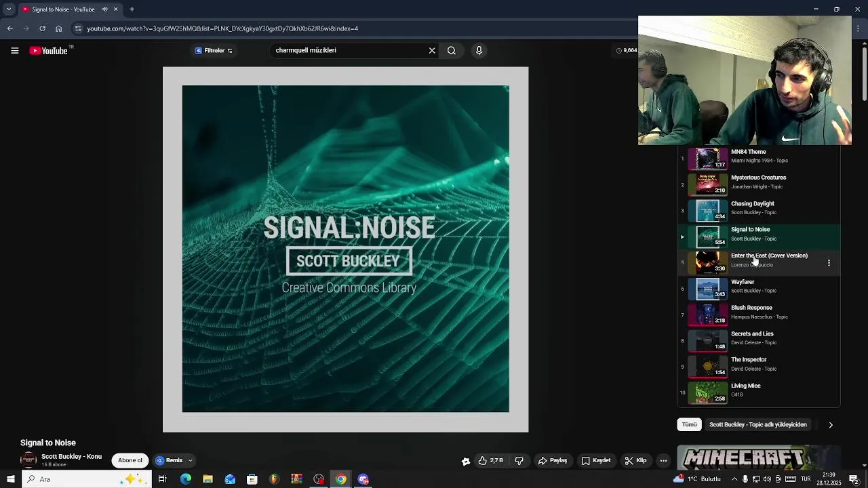Create a clip with Klip button
868x488 pixels.
(635, 461)
